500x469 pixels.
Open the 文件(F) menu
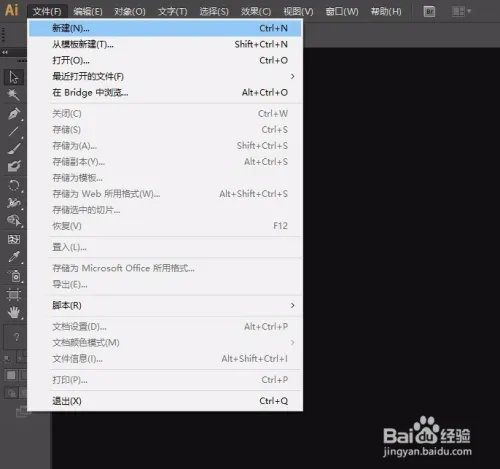coord(47,12)
